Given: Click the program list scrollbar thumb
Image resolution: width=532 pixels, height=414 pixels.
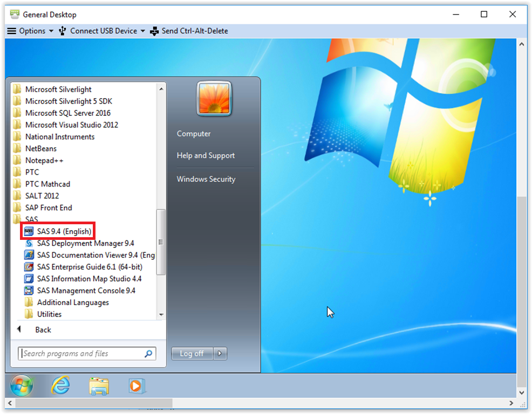Looking at the screenshot, I should pos(161,241).
